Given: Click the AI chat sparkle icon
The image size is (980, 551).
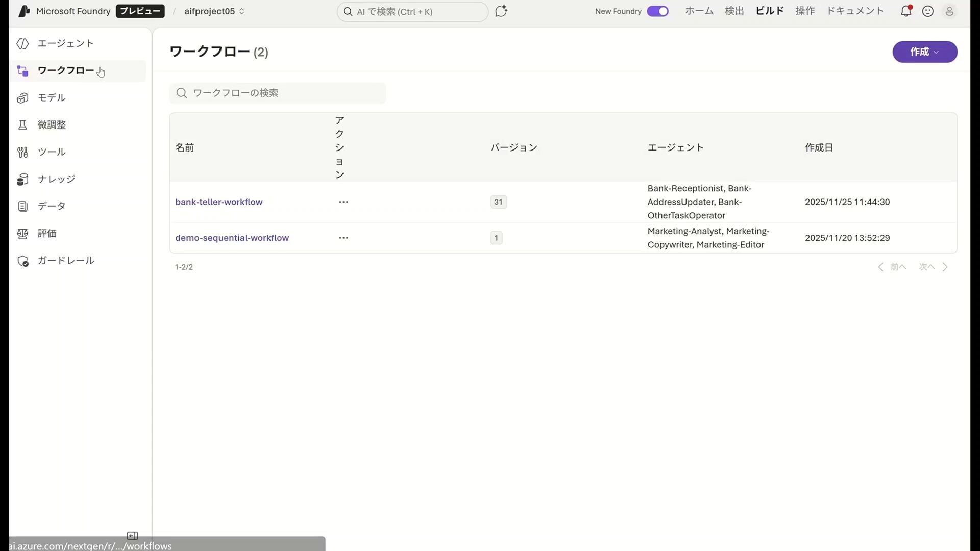Looking at the screenshot, I should pos(501,11).
